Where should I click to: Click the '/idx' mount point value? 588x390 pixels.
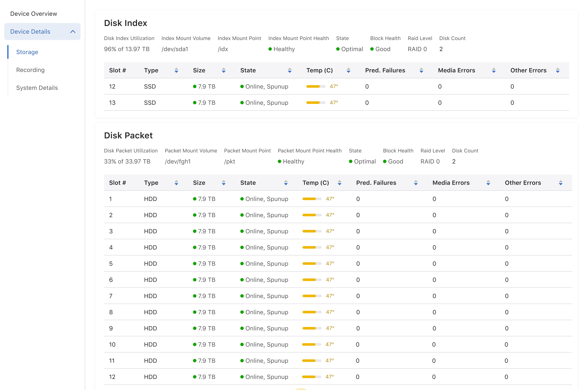(x=223, y=49)
